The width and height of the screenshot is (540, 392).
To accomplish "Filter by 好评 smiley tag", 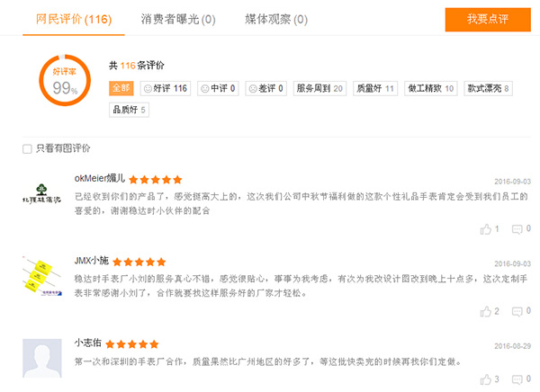I will pyautogui.click(x=165, y=88).
